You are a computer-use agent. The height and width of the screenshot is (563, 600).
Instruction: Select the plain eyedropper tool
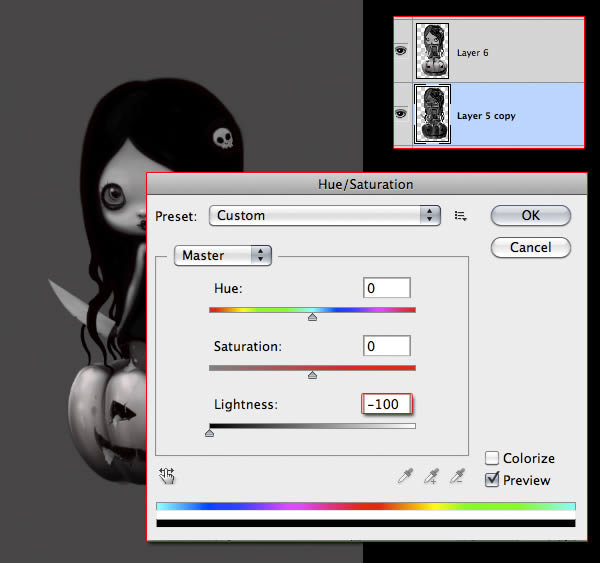[406, 476]
